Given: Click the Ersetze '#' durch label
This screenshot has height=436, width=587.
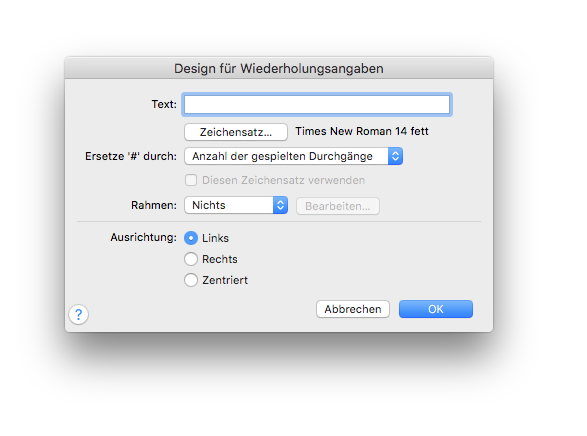Looking at the screenshot, I should (x=131, y=156).
